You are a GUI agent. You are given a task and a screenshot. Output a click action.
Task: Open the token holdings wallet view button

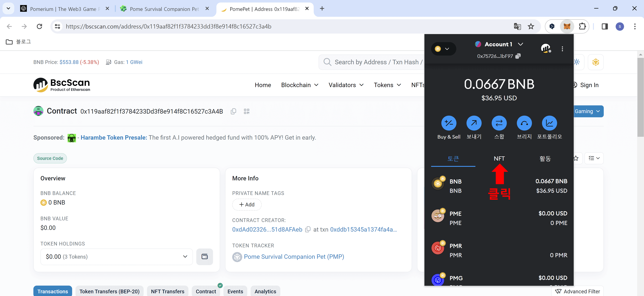[204, 256]
